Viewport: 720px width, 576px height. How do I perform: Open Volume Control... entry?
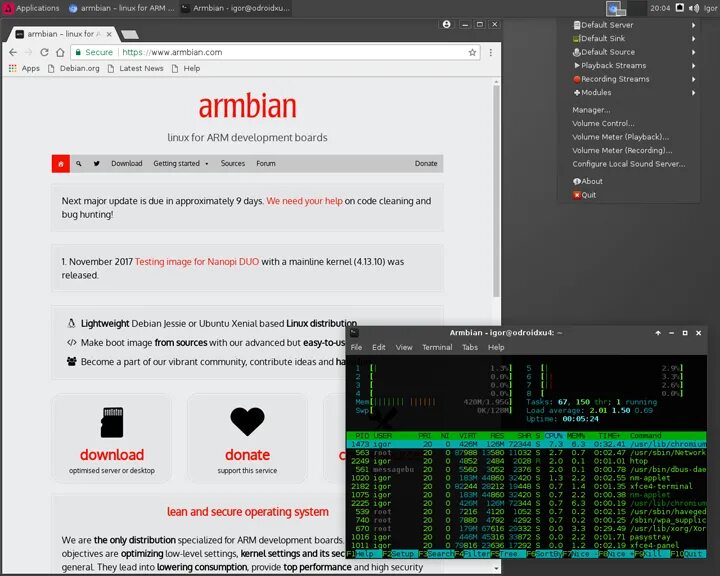(629, 124)
